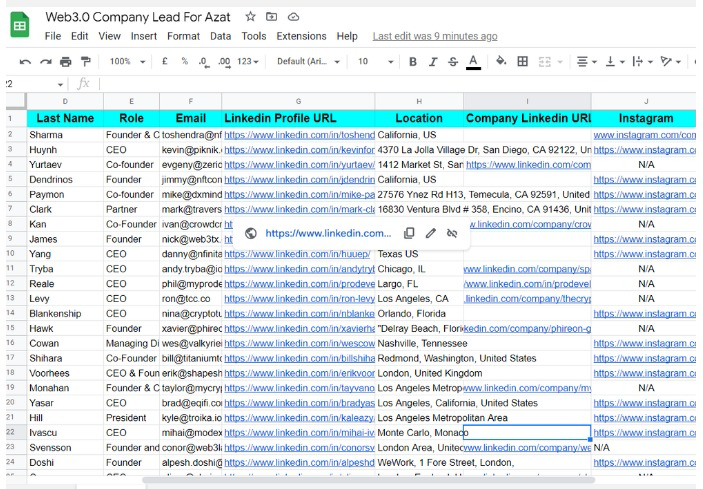Open Yurtaev's company LinkedIn link
Screen dimensions: 703x489
pyautogui.click(x=528, y=164)
